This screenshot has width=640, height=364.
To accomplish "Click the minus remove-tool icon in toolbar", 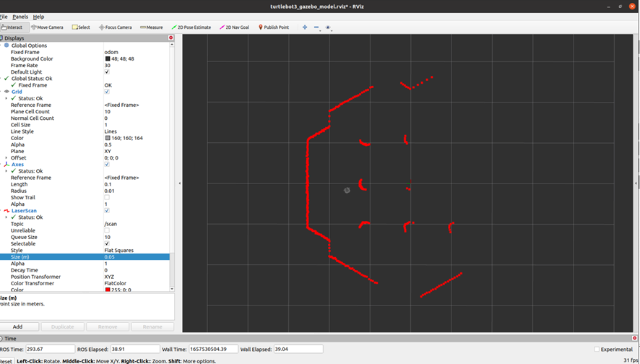I will click(x=317, y=27).
